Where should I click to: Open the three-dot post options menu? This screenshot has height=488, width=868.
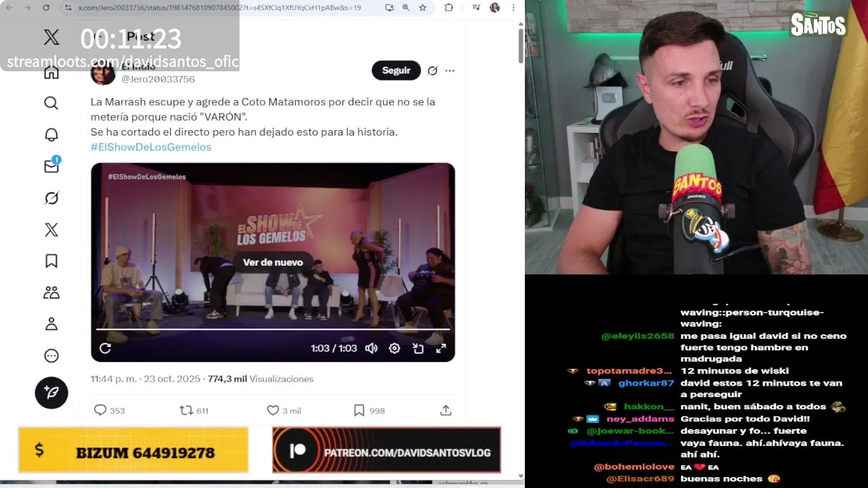(450, 70)
